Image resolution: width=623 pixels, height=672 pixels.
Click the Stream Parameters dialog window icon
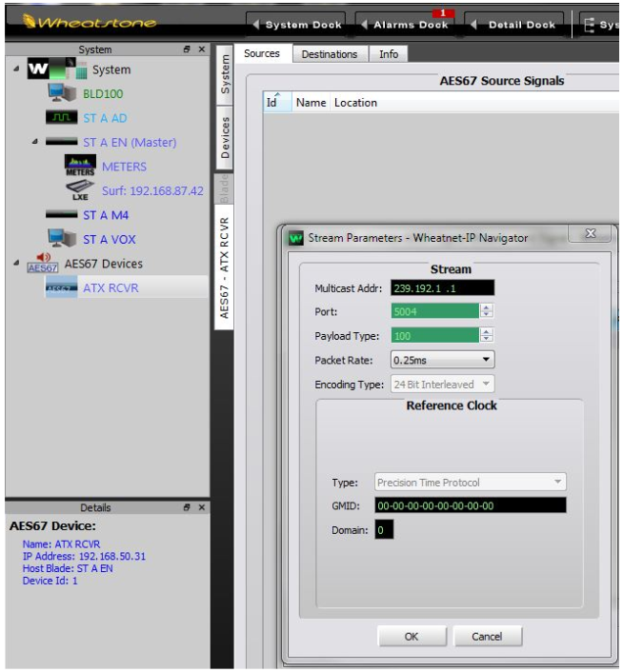(x=296, y=238)
